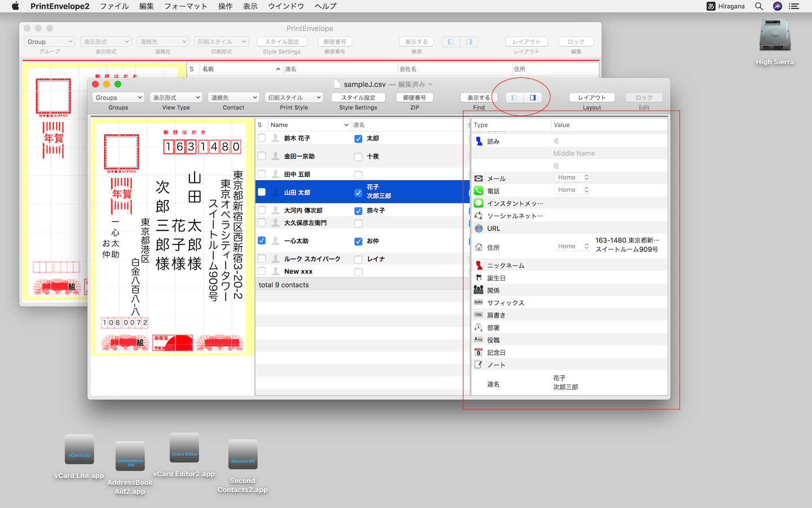Tick the select checkbox for New xxx
This screenshot has height=508, width=812.
pos(262,271)
